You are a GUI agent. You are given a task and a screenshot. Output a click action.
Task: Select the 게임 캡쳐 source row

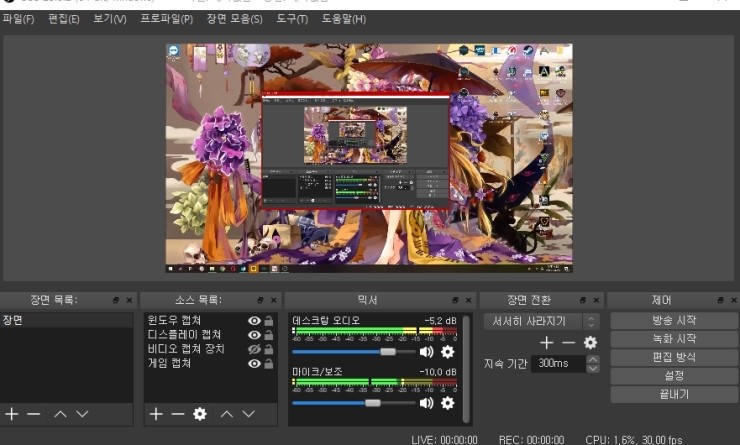[210, 363]
